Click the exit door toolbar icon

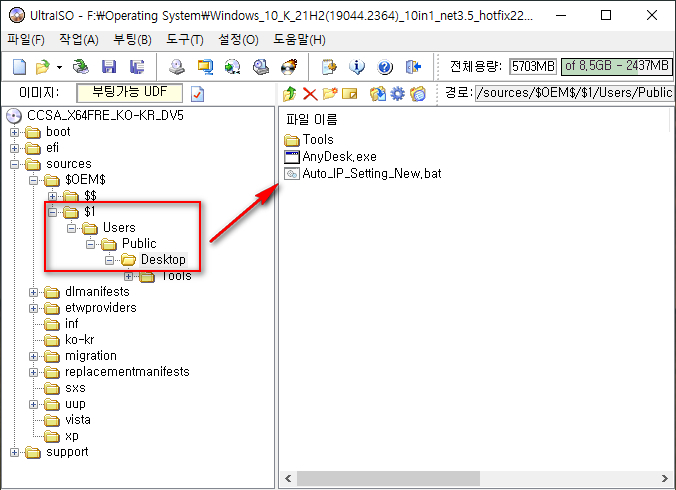[413, 67]
